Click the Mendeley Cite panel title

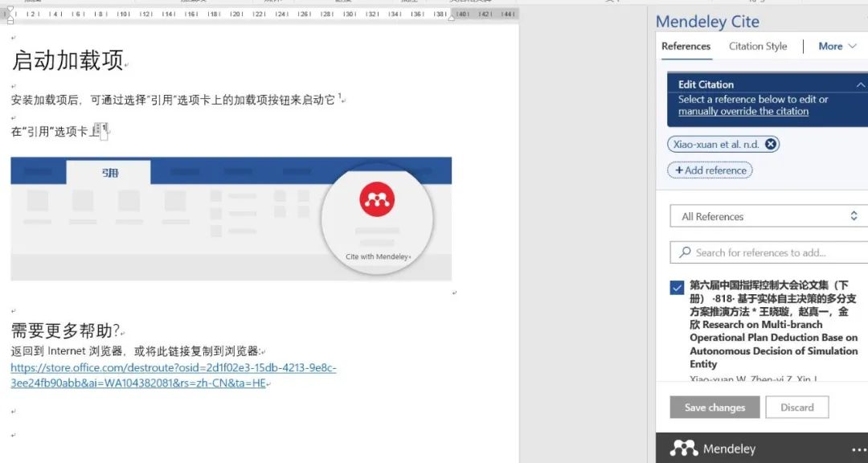coord(707,22)
